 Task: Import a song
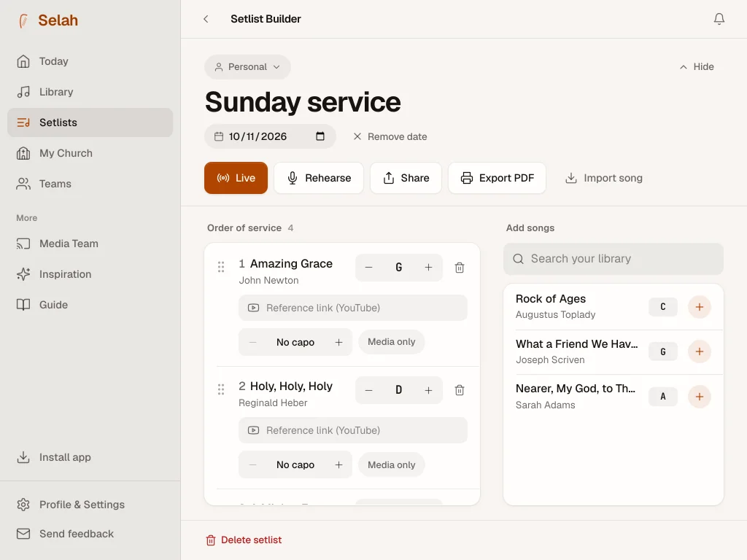(x=603, y=178)
